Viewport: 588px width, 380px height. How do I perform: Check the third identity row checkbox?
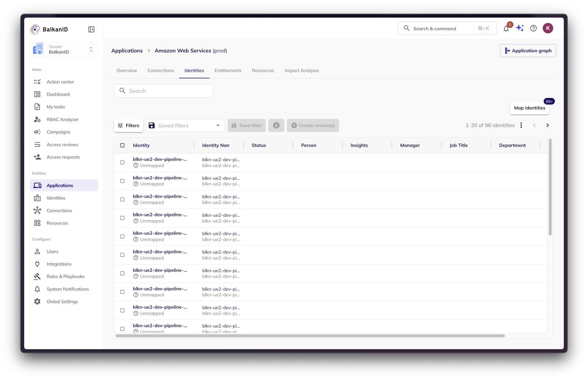(122, 200)
